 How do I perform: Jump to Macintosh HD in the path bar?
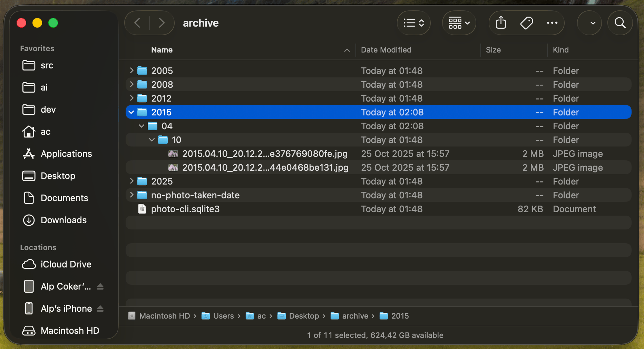(x=159, y=316)
